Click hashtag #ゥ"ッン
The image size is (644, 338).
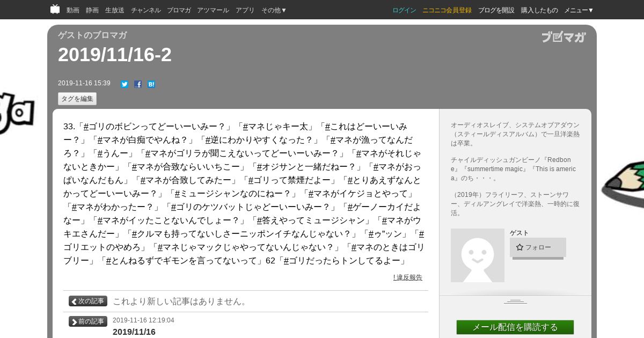385,234
